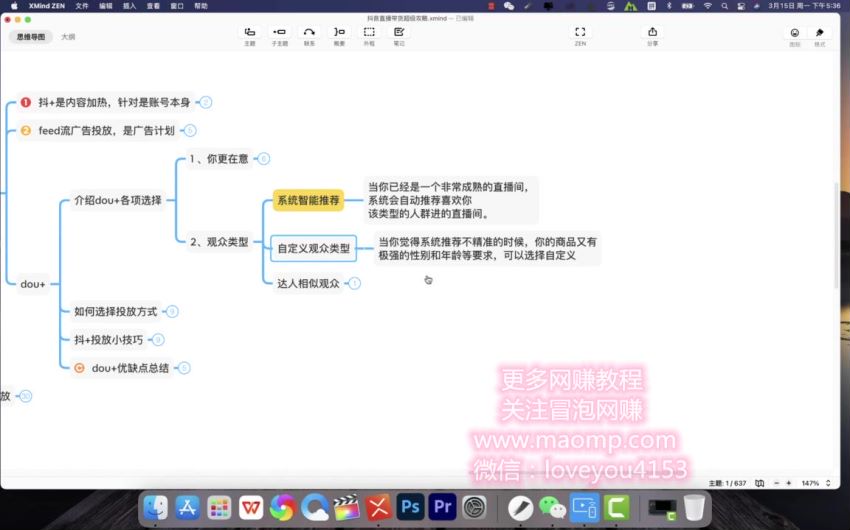Open WeChat status icon in menu bar
The width and height of the screenshot is (850, 530).
[x=508, y=6]
